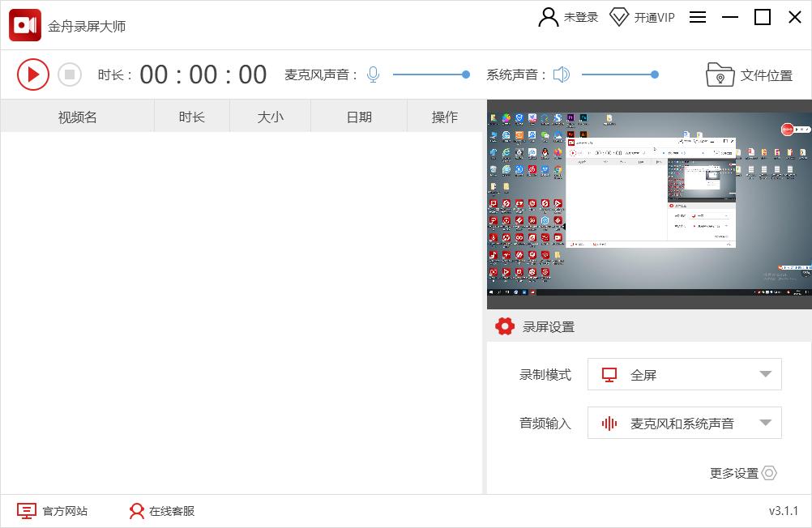Open 在线客服 online support
The width and height of the screenshot is (812, 528).
[162, 511]
